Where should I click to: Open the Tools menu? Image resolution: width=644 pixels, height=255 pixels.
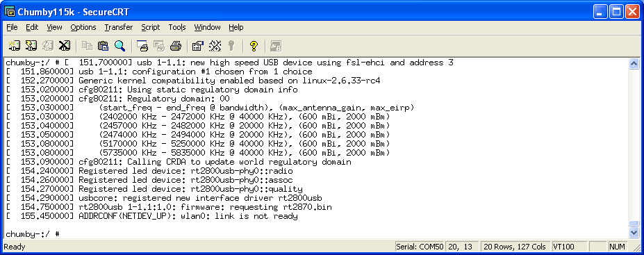click(177, 27)
